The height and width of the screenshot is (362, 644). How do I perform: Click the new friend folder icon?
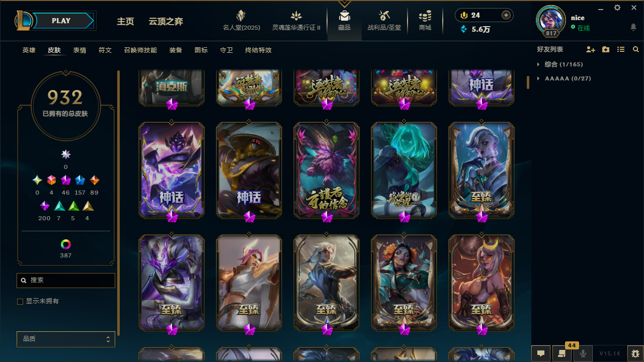click(606, 49)
